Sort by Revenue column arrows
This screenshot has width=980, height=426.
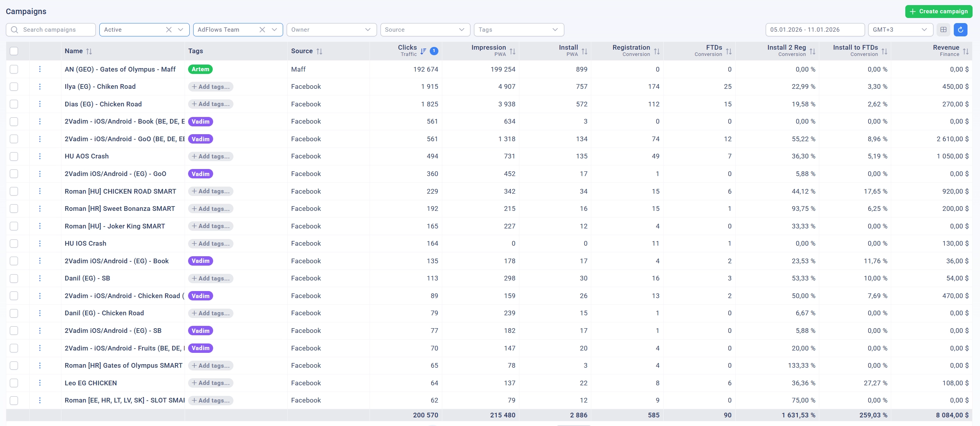point(966,51)
